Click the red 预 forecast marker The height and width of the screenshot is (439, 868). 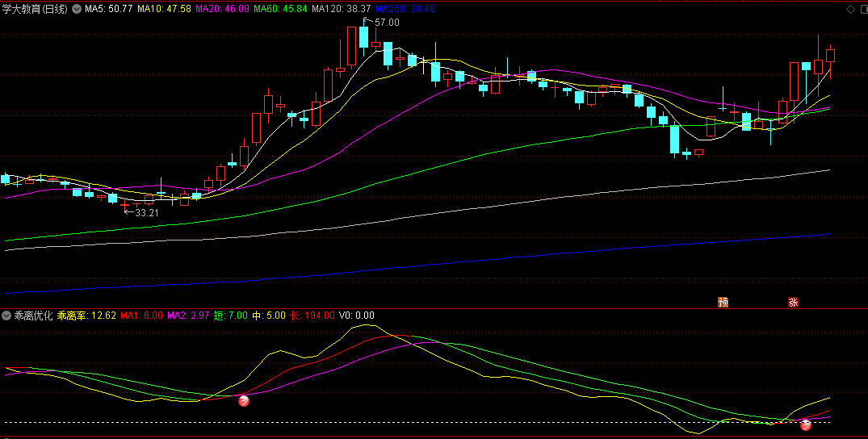tap(723, 303)
